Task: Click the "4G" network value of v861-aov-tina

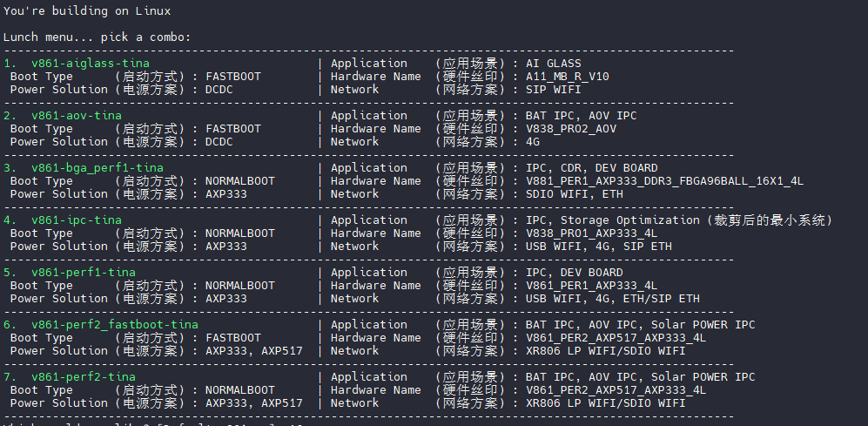Action: pos(532,142)
